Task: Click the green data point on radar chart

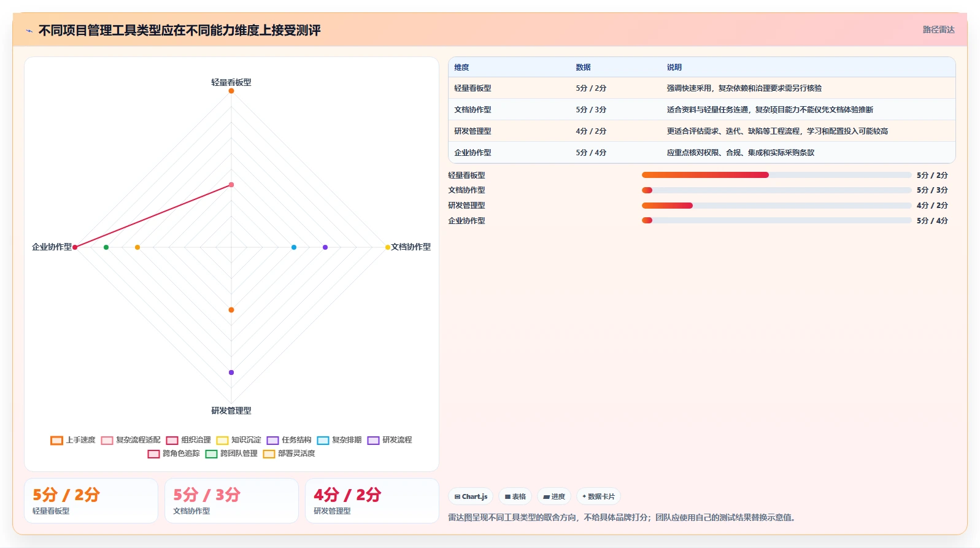Action: coord(106,247)
